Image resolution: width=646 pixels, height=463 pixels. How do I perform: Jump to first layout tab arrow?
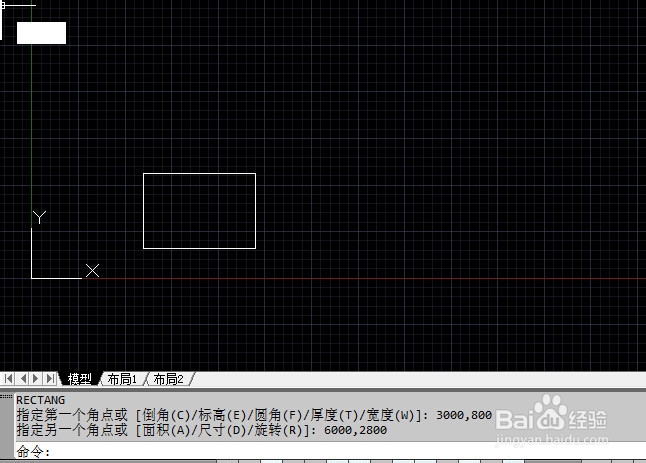point(8,379)
